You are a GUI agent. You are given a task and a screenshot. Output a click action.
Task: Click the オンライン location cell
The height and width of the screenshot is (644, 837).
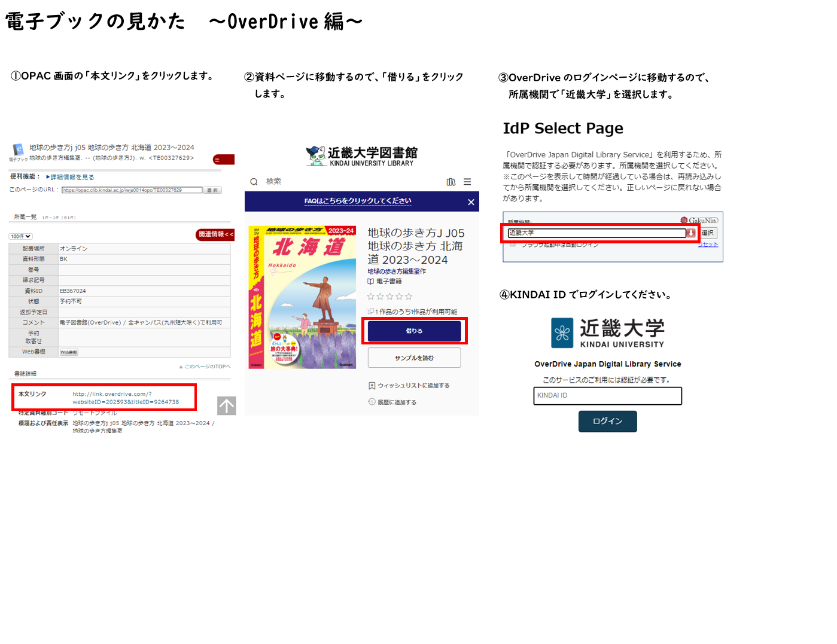144,249
